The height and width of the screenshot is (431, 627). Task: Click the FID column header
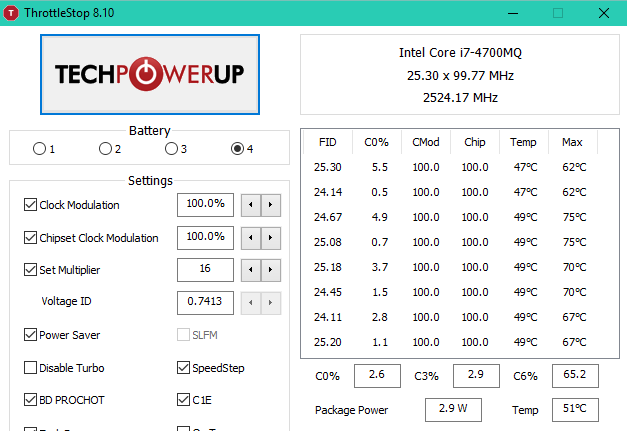328,142
